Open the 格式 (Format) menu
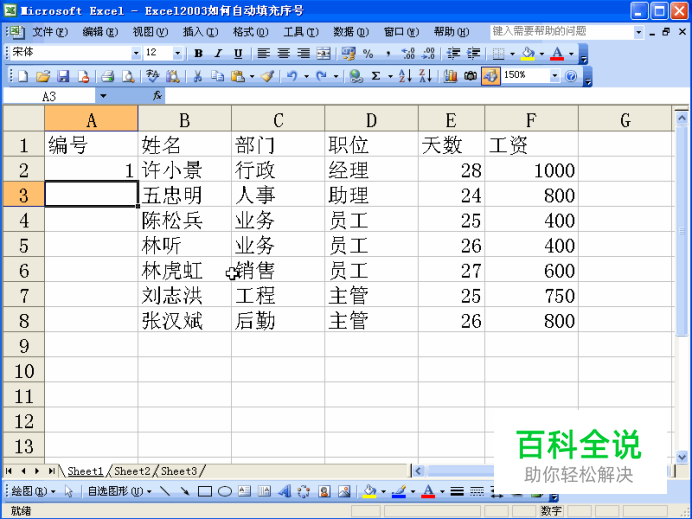The height and width of the screenshot is (519, 692). point(250,32)
